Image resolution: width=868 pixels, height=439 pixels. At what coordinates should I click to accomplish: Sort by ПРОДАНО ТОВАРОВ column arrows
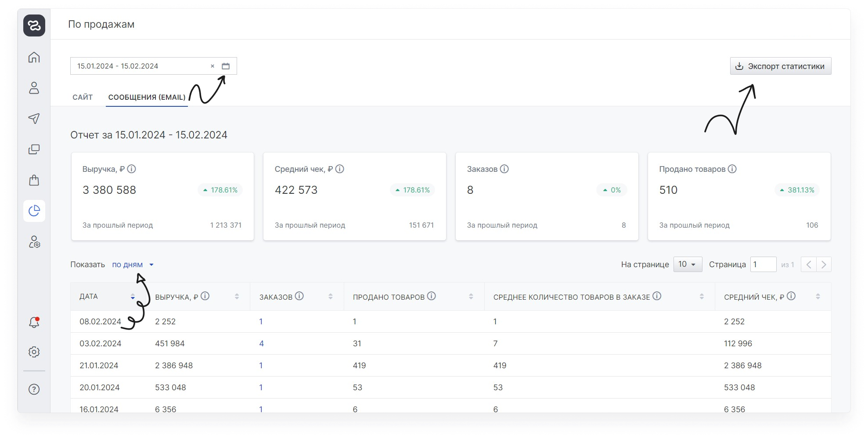point(471,297)
